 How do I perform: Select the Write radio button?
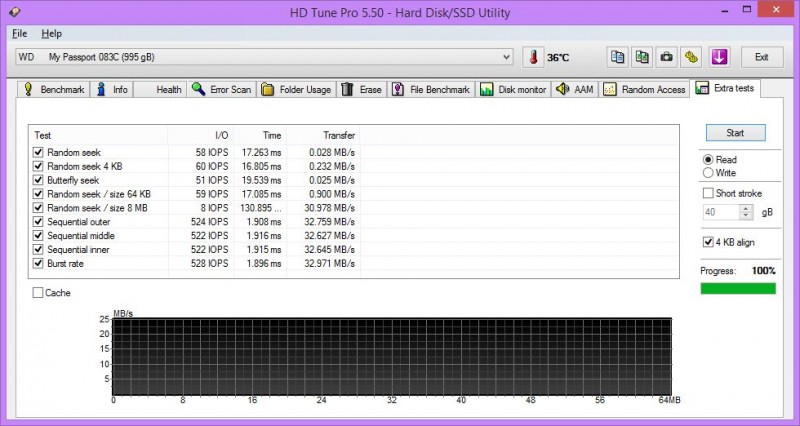pyautogui.click(x=709, y=173)
